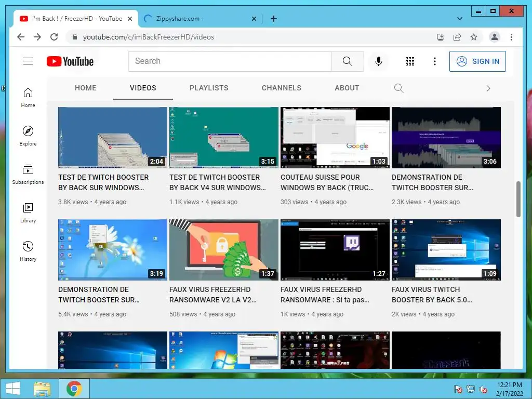
Task: Open title 'FAUX VIRUS TWITCH BOOSTER BY BACK 5.0...'
Action: coord(432,295)
